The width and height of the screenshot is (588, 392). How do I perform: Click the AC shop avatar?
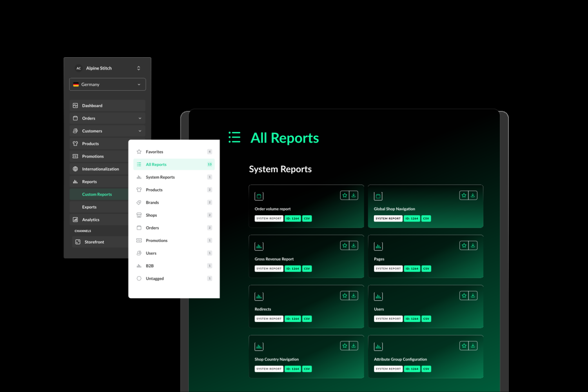pyautogui.click(x=78, y=68)
